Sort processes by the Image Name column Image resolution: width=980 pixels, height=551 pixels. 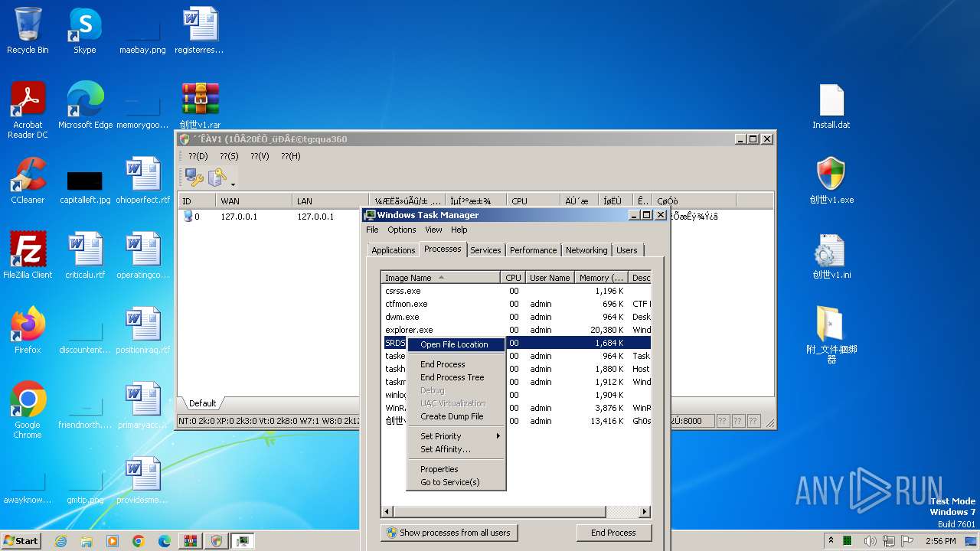[x=441, y=278]
